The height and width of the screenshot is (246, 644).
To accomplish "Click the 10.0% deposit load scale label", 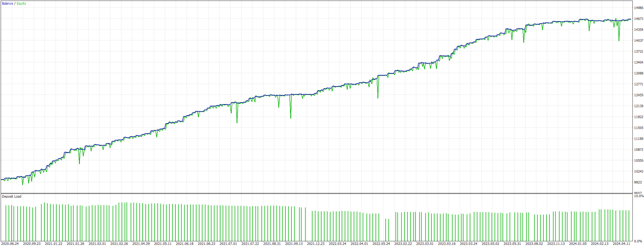I will click(639, 196).
